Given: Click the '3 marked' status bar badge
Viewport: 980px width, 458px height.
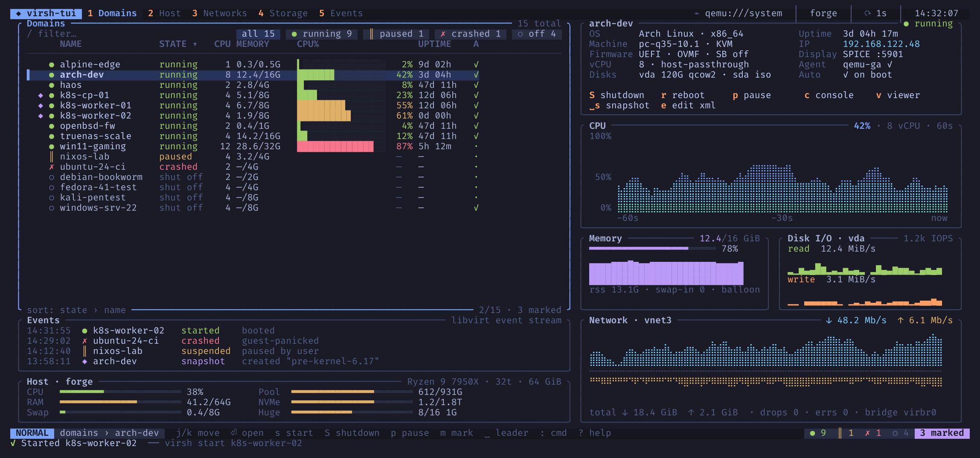Looking at the screenshot, I should pos(942,433).
